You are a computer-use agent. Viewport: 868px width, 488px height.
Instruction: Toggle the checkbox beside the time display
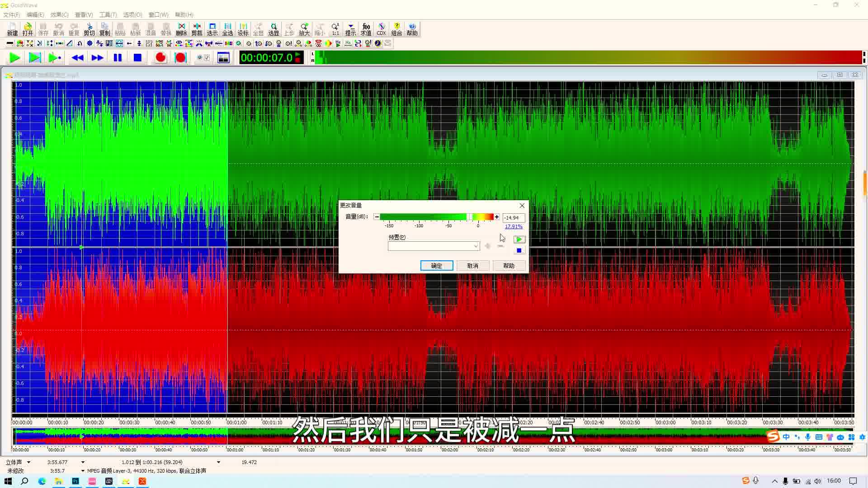(x=206, y=58)
